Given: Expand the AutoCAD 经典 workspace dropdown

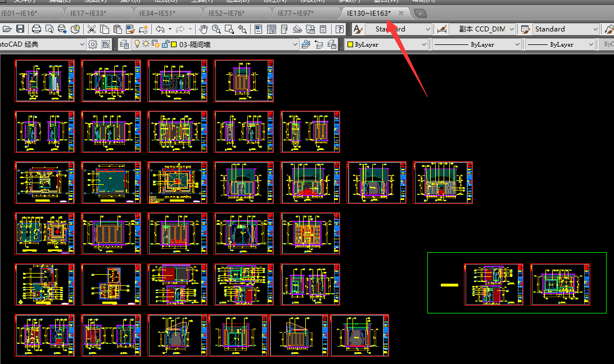Looking at the screenshot, I should pyautogui.click(x=82, y=44).
